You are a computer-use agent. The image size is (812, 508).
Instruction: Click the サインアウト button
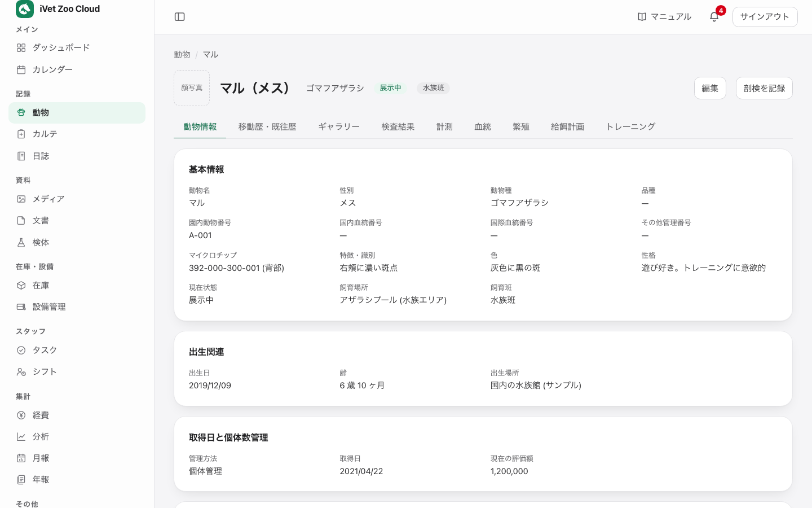click(765, 17)
